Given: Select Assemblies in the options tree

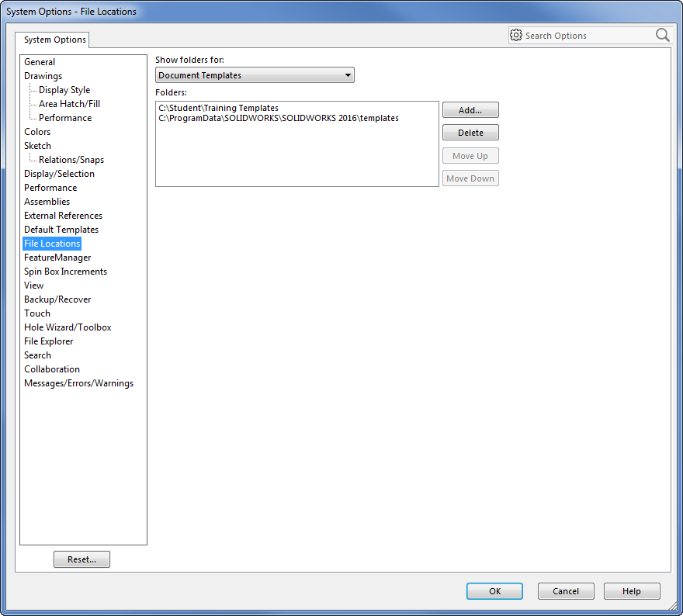Looking at the screenshot, I should click(x=47, y=202).
